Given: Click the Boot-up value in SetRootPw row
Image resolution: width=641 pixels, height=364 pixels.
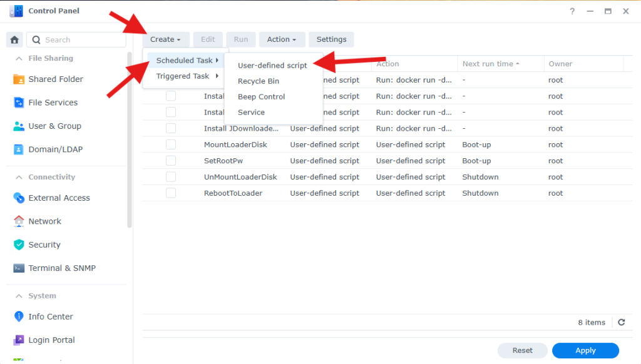Looking at the screenshot, I should (476, 161).
